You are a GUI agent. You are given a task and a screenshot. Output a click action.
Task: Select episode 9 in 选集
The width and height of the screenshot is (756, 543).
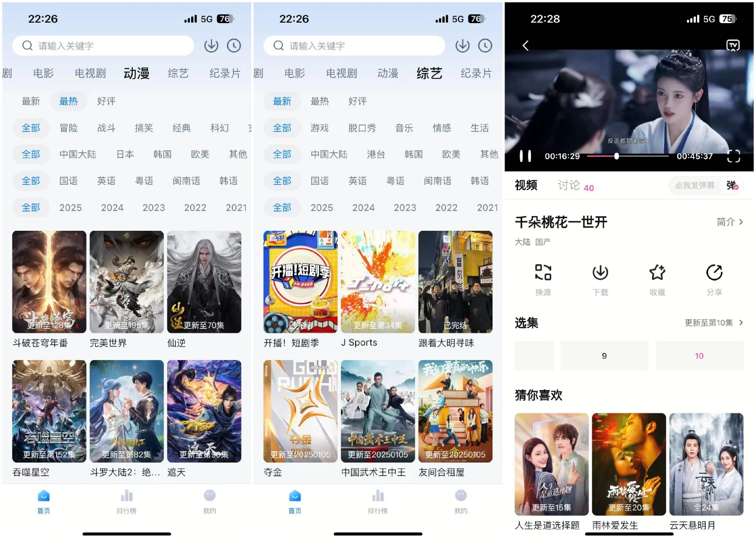604,355
